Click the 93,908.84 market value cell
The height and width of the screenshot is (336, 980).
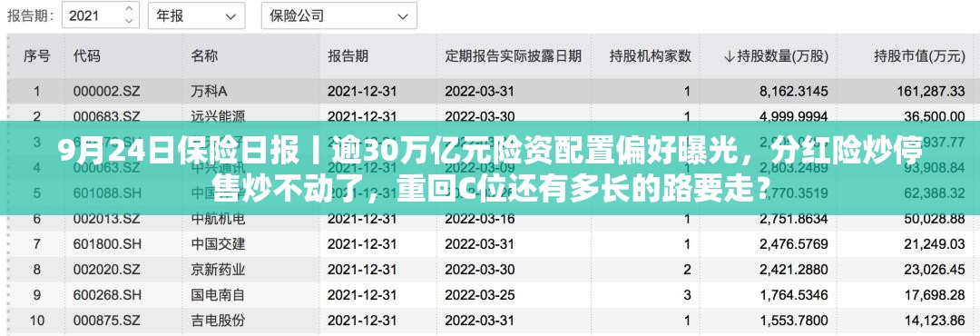pyautogui.click(x=935, y=168)
